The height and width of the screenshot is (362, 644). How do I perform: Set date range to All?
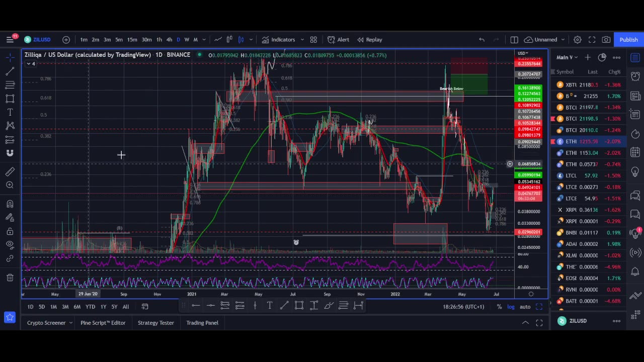[126, 307]
